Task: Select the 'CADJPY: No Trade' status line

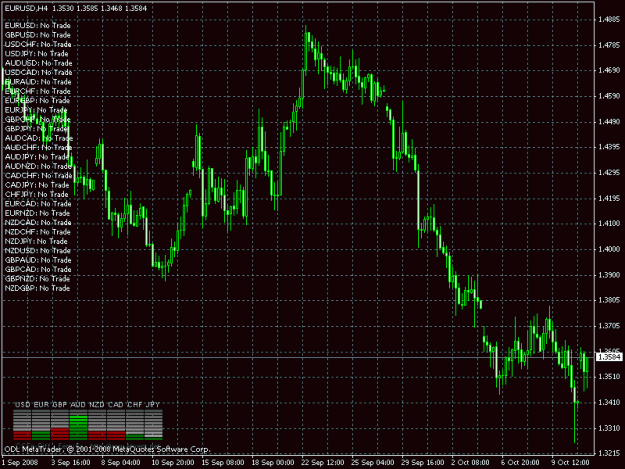Action: [x=37, y=185]
